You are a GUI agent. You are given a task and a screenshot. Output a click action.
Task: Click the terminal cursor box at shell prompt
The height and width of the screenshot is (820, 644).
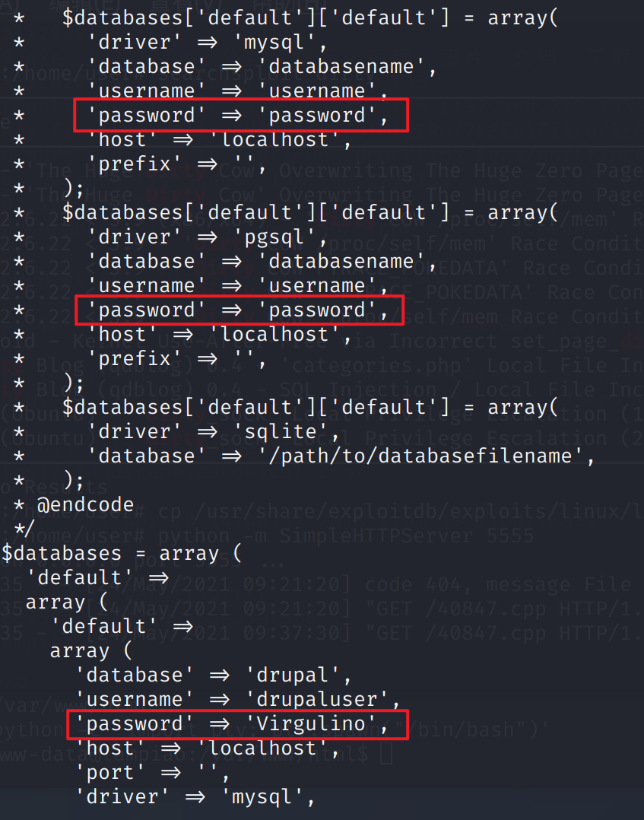pyautogui.click(x=385, y=754)
